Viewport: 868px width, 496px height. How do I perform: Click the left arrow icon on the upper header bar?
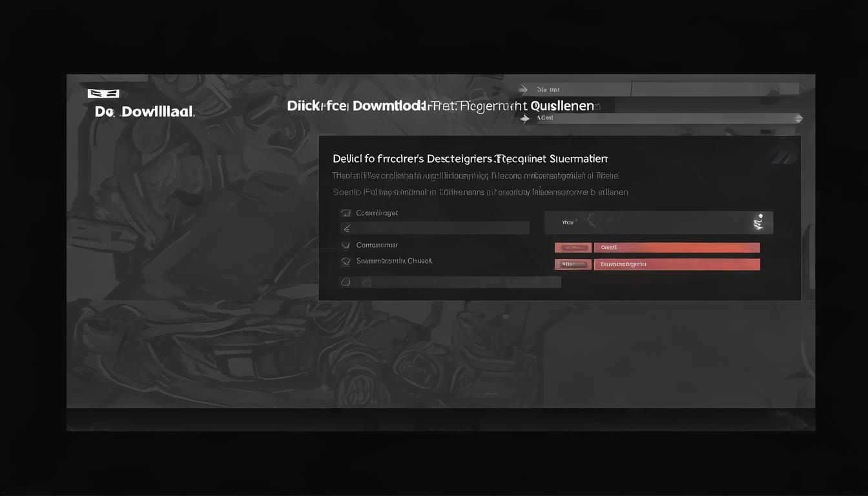[524, 89]
